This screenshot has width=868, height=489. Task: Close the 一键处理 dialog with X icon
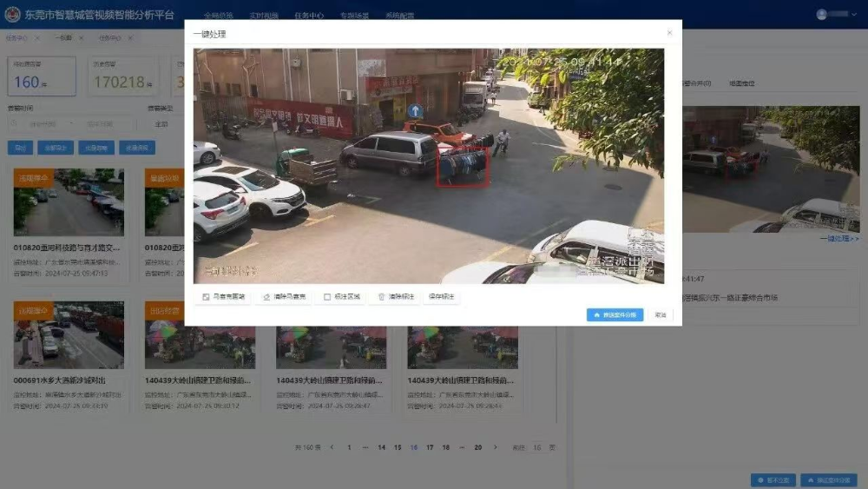670,33
